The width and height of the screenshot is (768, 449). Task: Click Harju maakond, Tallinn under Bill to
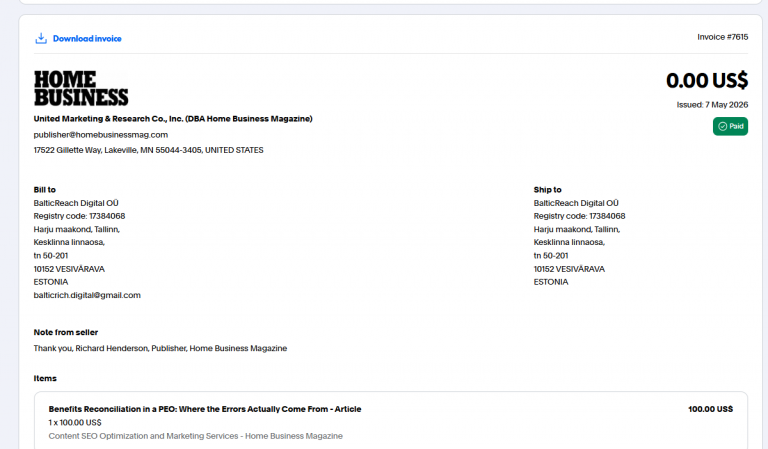click(x=77, y=229)
